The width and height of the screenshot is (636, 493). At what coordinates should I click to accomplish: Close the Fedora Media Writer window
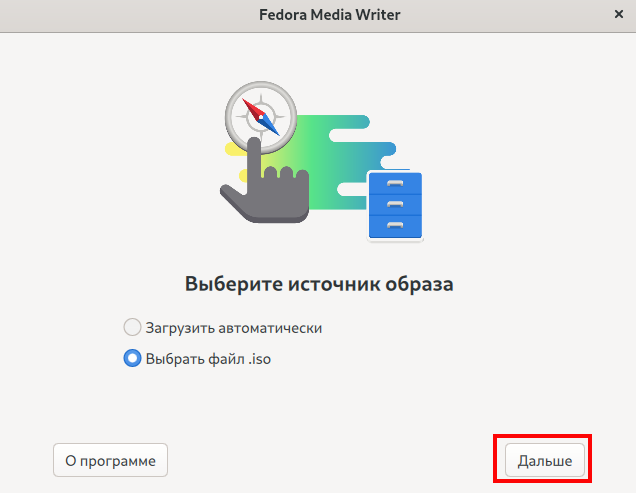click(616, 15)
